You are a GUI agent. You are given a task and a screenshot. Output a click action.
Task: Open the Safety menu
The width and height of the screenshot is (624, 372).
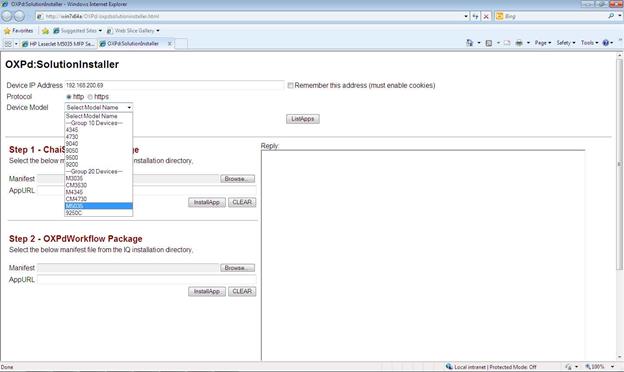566,43
